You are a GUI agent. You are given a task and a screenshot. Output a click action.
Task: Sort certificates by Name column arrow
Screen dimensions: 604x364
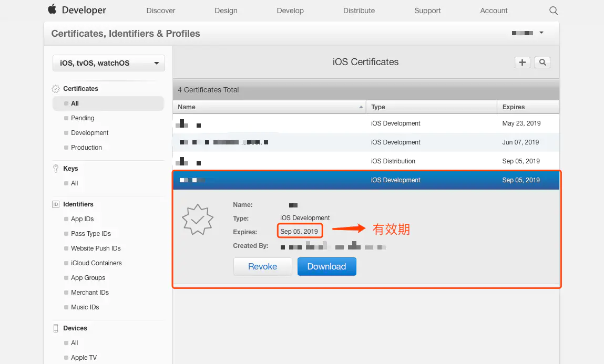coord(361,107)
